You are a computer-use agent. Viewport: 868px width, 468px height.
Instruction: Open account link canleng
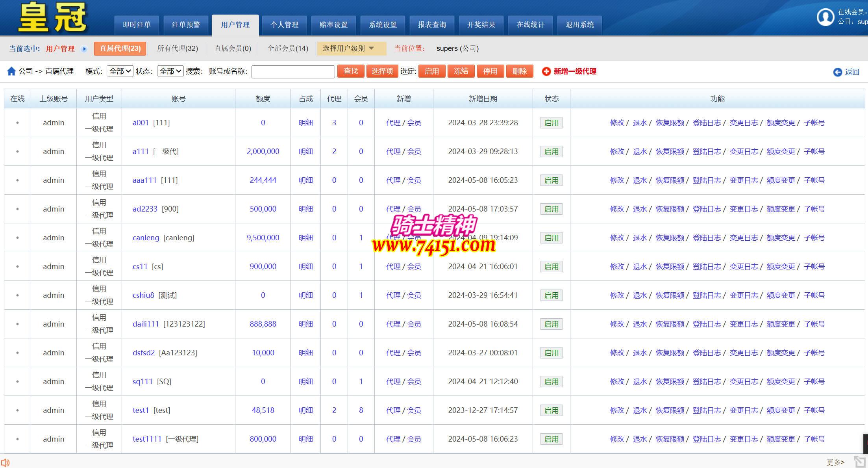pyautogui.click(x=146, y=238)
